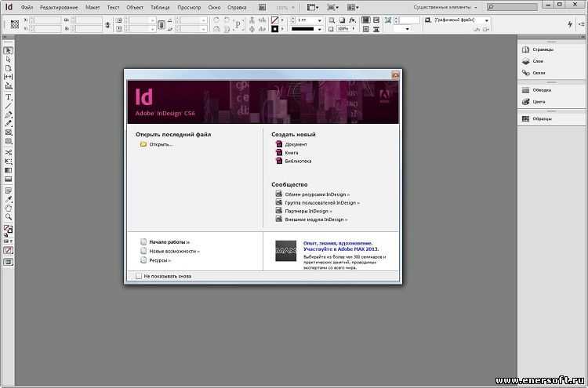
Task: Click the fill and stroke swatch in toolbox
Action: pyautogui.click(x=8, y=229)
